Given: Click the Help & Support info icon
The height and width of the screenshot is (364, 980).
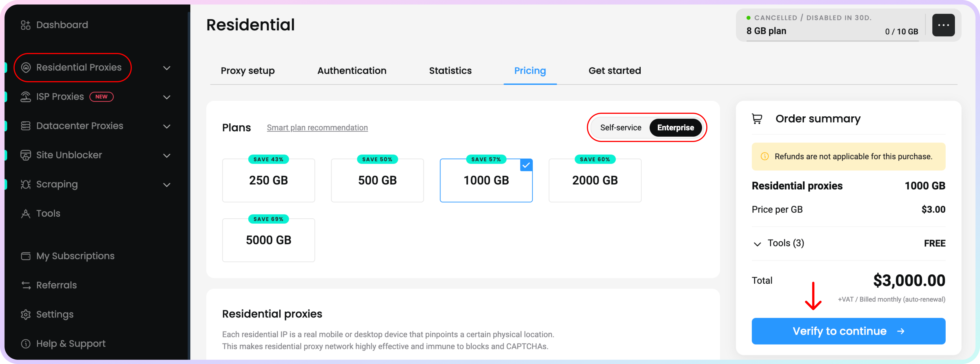Looking at the screenshot, I should tap(26, 344).
